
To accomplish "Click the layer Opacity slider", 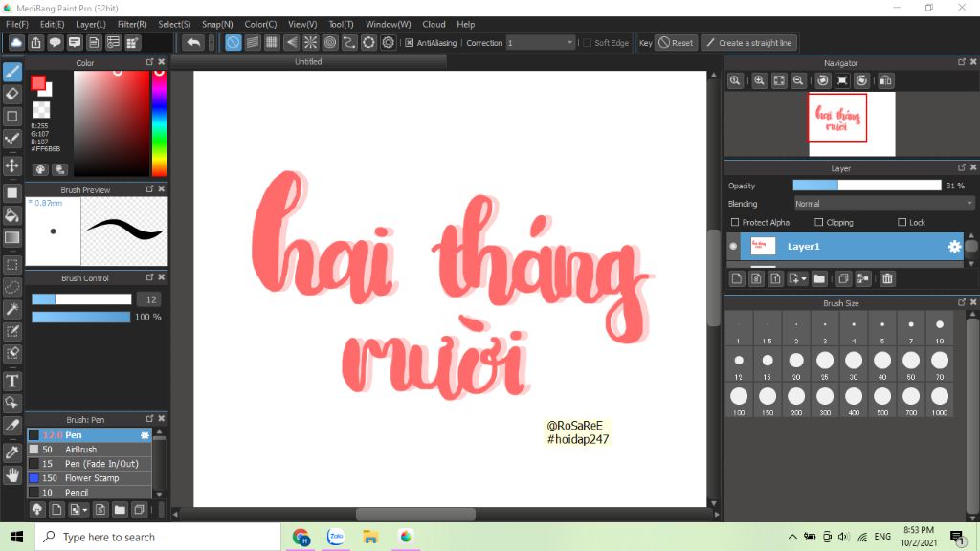I will [x=866, y=186].
